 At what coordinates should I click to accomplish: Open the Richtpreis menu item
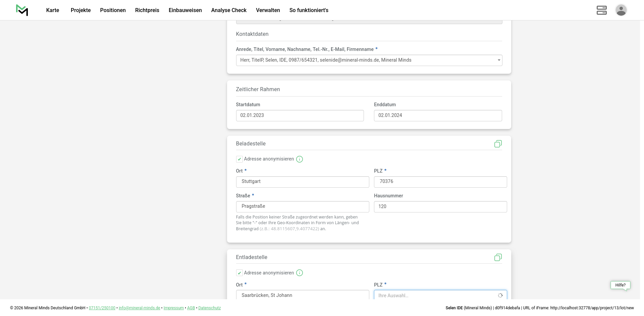[x=147, y=10]
